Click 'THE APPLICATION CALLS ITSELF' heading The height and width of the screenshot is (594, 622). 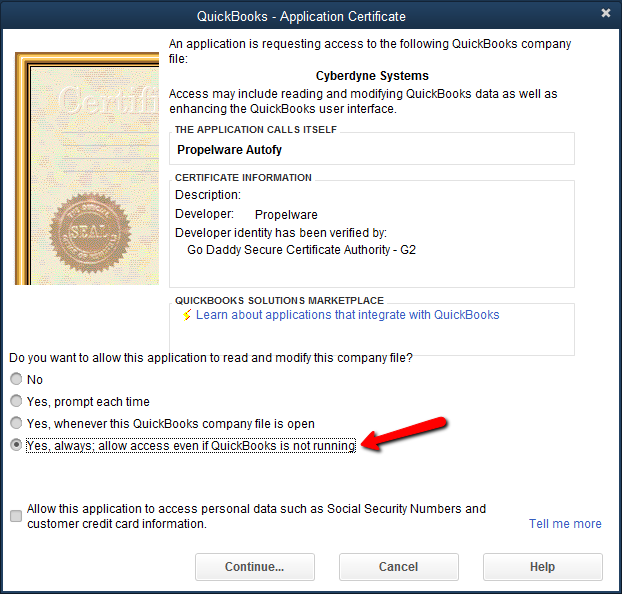(x=256, y=129)
